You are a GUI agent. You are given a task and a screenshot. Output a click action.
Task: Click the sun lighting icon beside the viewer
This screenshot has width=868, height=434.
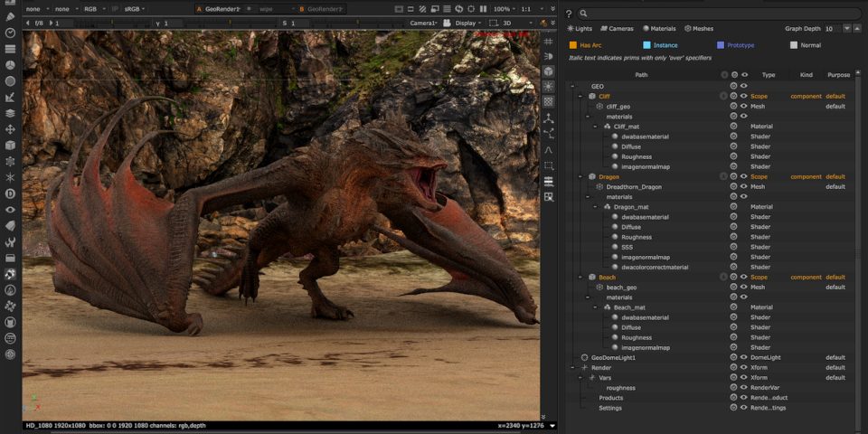(548, 87)
